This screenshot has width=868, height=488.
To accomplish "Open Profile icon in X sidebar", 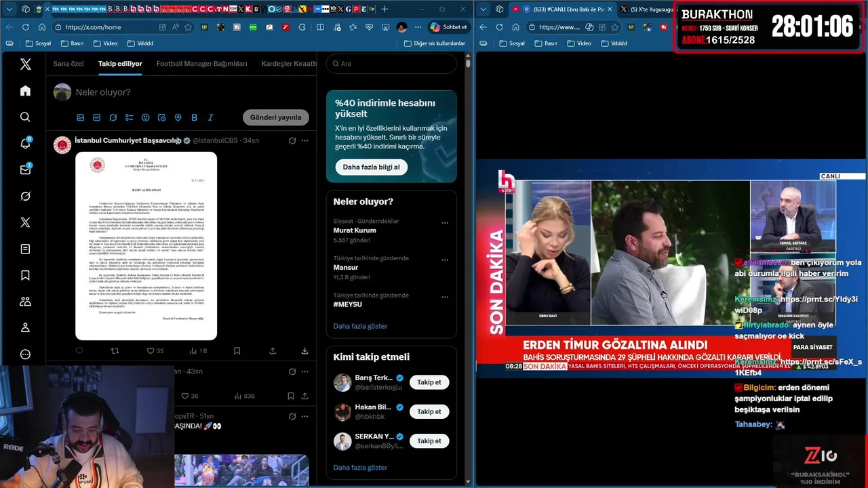I will click(x=25, y=328).
